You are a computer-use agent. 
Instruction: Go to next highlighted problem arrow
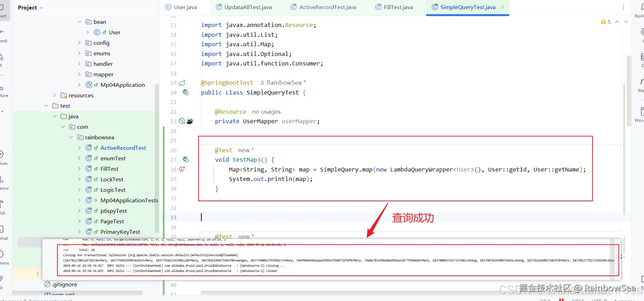click(x=626, y=22)
